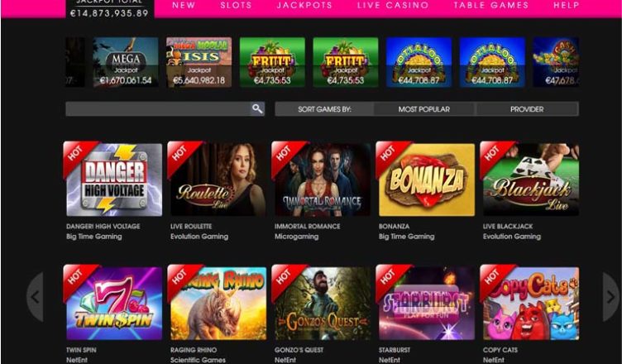622x364 pixels.
Task: Focus the game search field
Action: click(158, 108)
